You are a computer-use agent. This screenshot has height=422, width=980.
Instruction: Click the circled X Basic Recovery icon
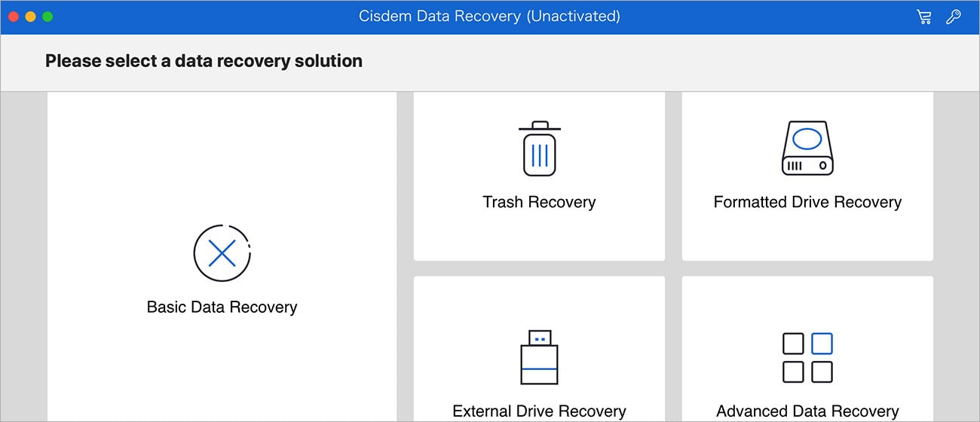[x=222, y=253]
